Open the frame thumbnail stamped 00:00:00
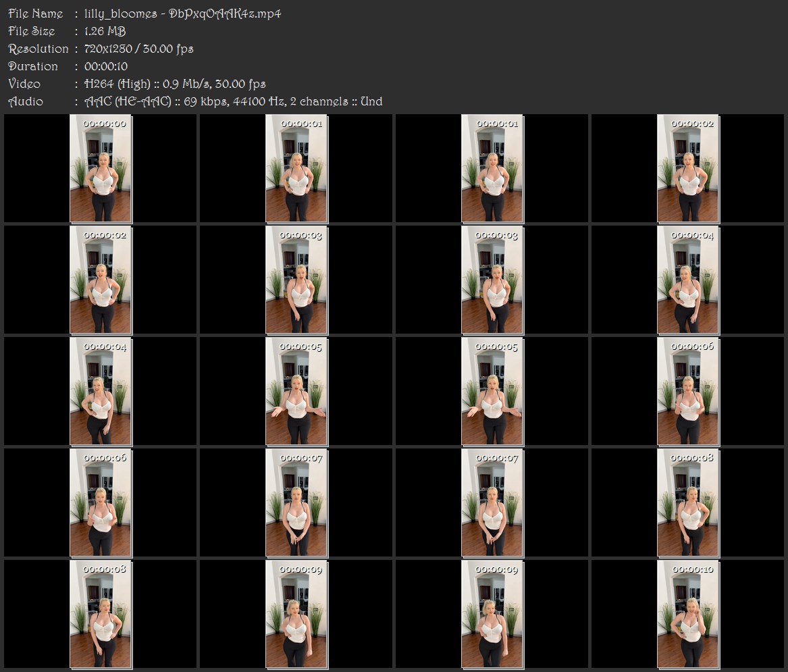The height and width of the screenshot is (672, 788). click(101, 168)
